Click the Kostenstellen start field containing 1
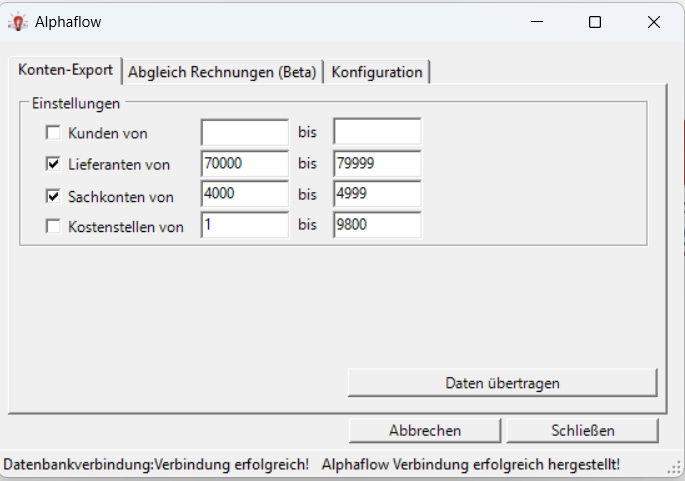This screenshot has height=481, width=685. tap(244, 225)
